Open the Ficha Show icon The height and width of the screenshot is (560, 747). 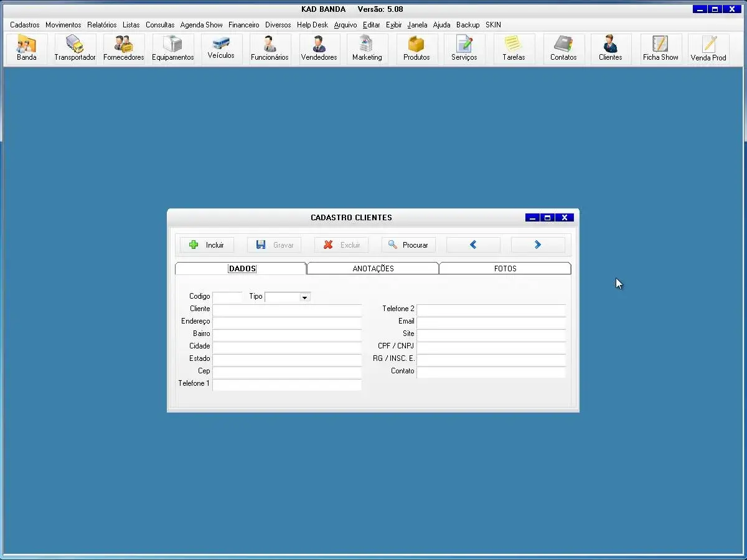point(660,49)
